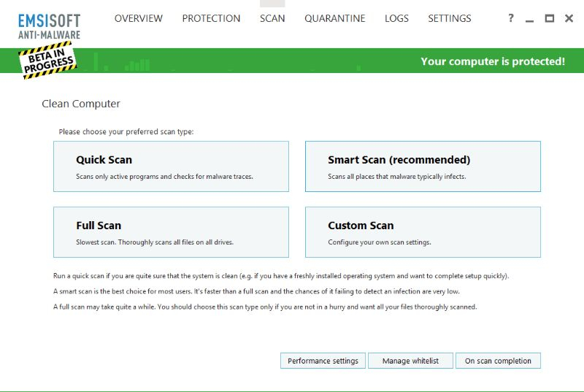
Task: Switch to the Protection tab
Action: click(211, 18)
